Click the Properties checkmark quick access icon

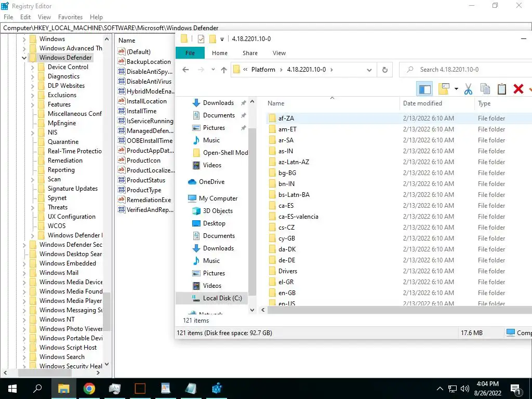point(201,39)
